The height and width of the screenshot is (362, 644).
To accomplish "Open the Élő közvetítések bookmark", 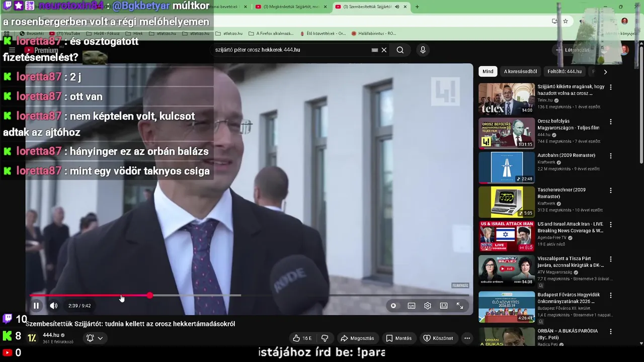I will point(323,34).
